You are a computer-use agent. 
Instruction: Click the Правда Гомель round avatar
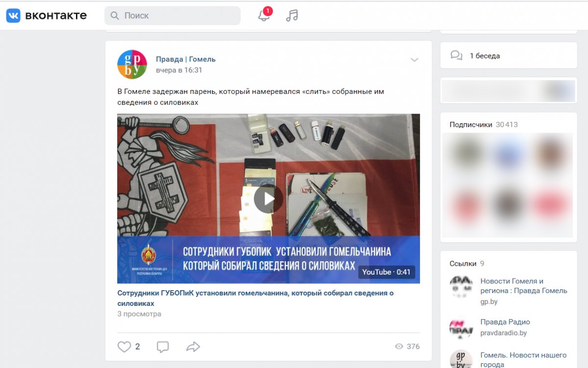click(x=132, y=64)
